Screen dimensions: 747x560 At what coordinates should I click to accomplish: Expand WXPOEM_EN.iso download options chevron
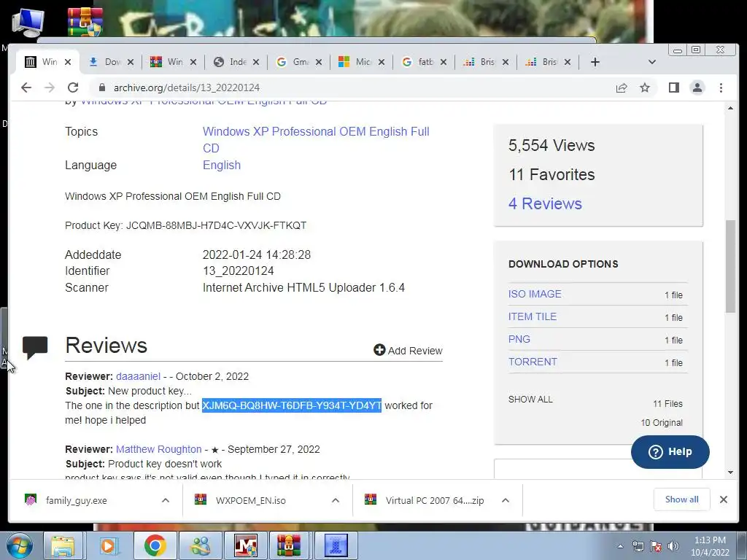coord(336,500)
